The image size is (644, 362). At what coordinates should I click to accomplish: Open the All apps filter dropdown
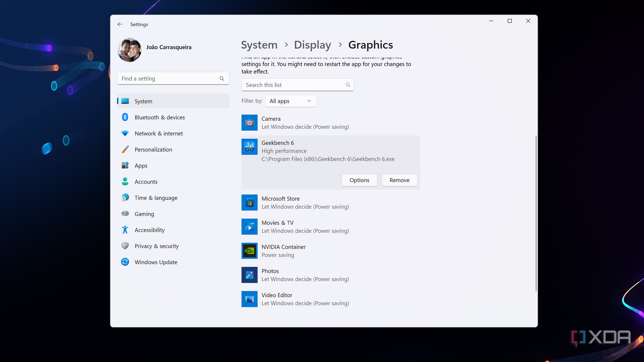pyautogui.click(x=291, y=101)
